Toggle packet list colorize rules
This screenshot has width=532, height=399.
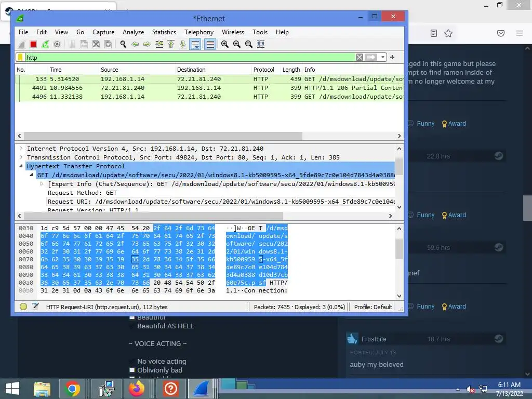click(x=210, y=44)
